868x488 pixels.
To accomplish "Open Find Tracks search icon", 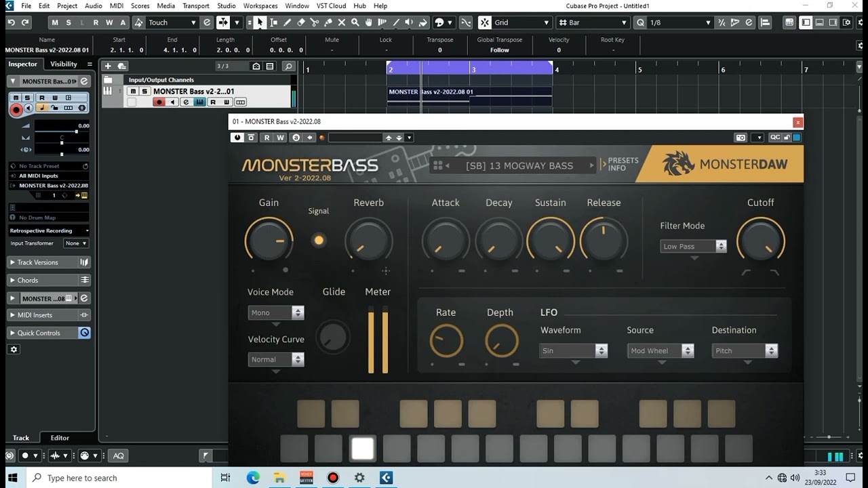I will [288, 66].
